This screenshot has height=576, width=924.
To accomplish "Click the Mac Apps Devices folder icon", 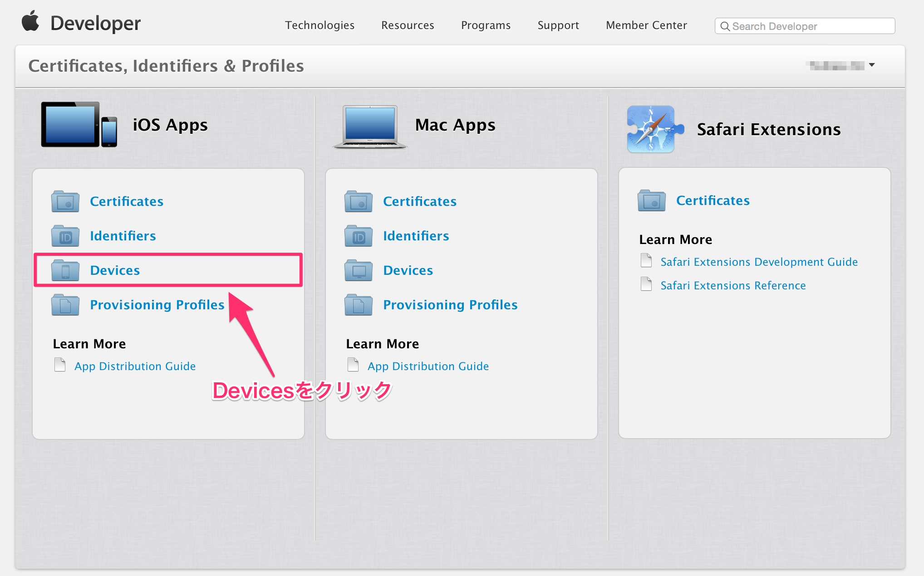I will pos(359,270).
